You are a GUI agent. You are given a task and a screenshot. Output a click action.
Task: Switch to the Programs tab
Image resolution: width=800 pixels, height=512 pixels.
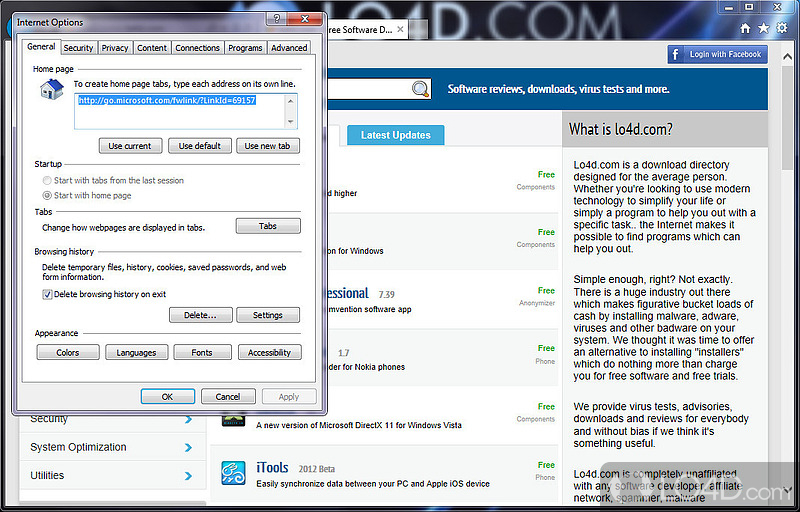[x=245, y=48]
